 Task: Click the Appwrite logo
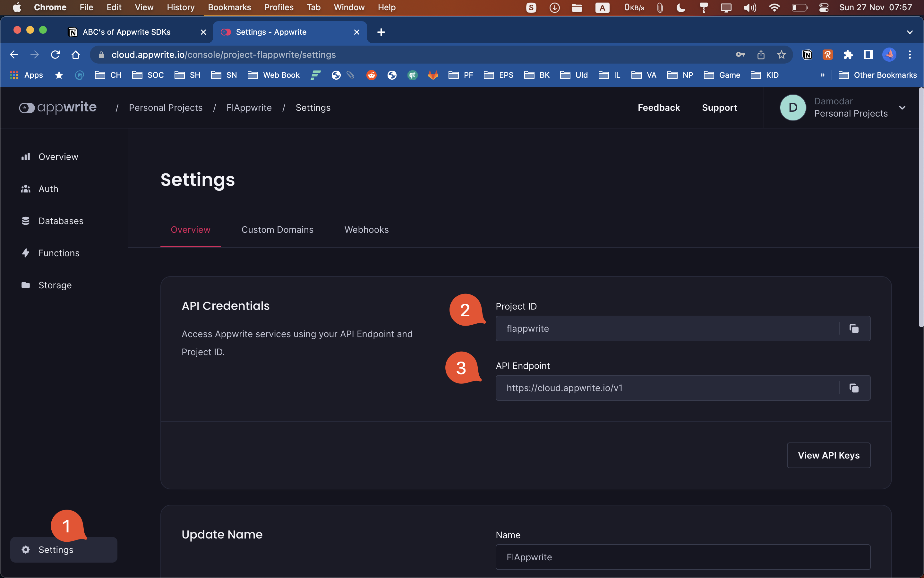point(58,108)
